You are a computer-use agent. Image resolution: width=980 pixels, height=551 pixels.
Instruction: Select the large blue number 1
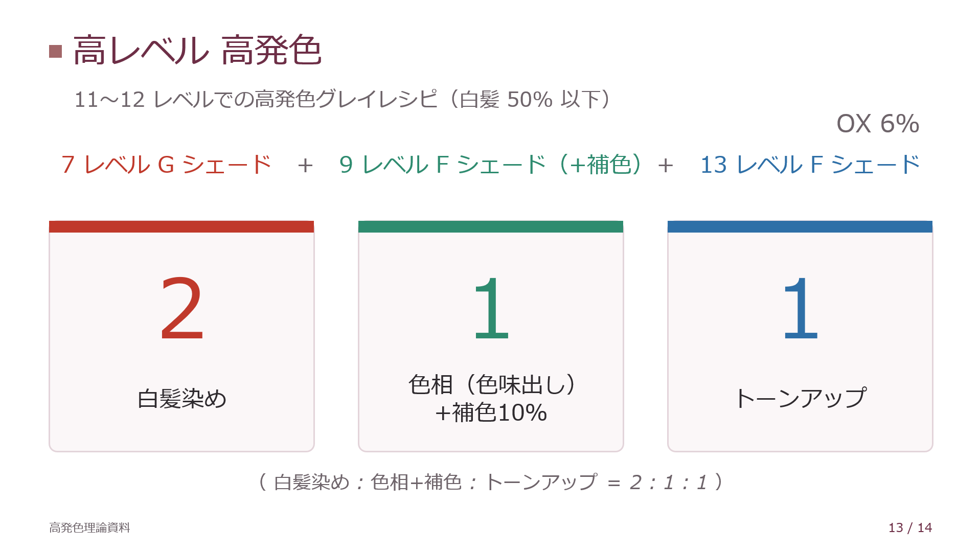coord(801,308)
